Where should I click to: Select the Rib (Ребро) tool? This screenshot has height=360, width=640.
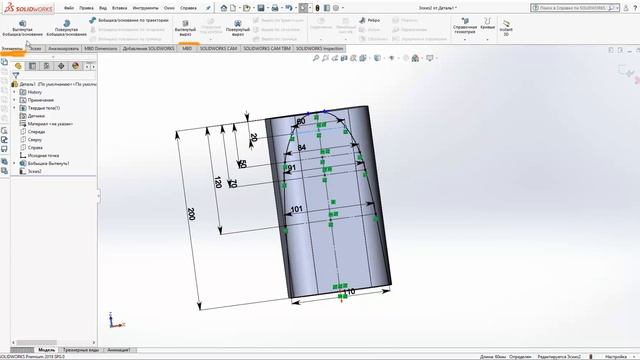[369, 20]
